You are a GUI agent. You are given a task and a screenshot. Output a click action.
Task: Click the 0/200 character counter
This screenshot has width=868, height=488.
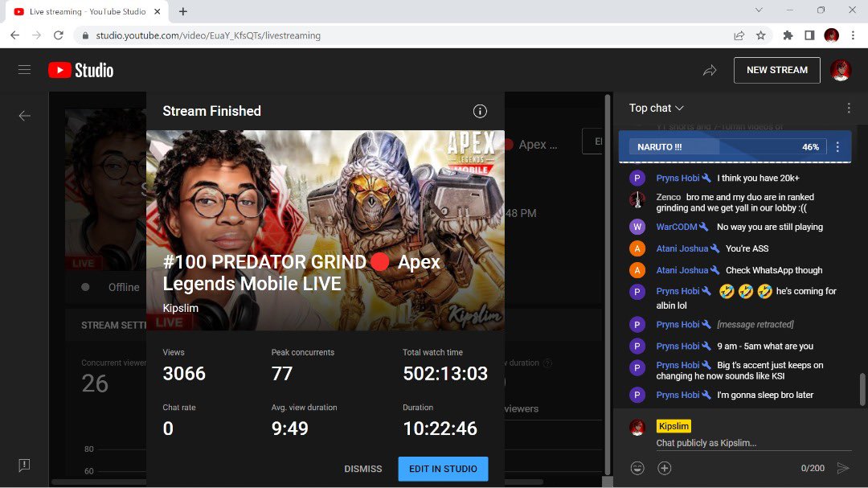coord(813,469)
